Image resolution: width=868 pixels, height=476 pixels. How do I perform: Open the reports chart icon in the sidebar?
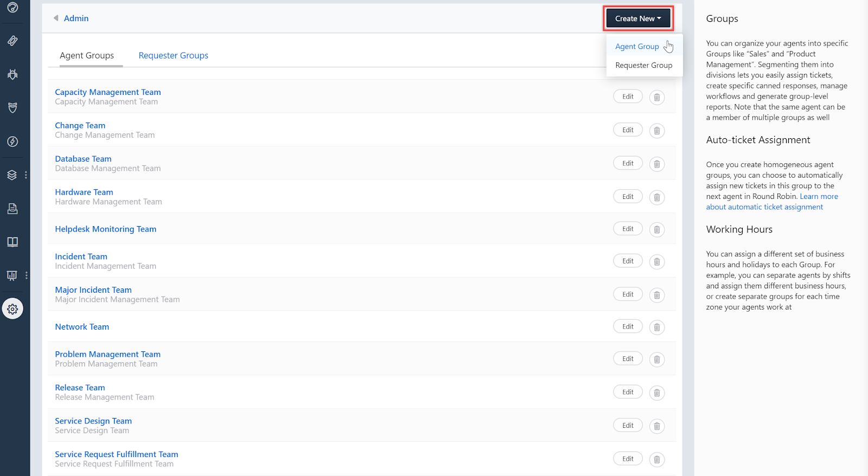12,275
